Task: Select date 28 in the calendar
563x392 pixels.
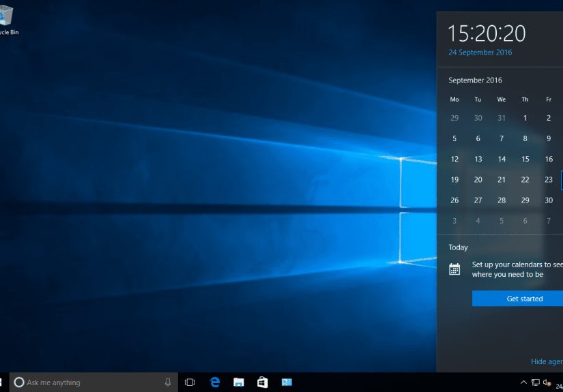Action: [x=502, y=200]
